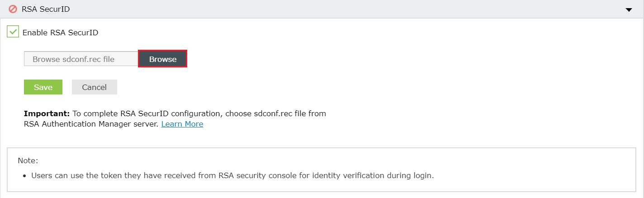The height and width of the screenshot is (198, 644).
Task: Click the red disabled status icon beside RSA SecurID
Action: tap(13, 9)
